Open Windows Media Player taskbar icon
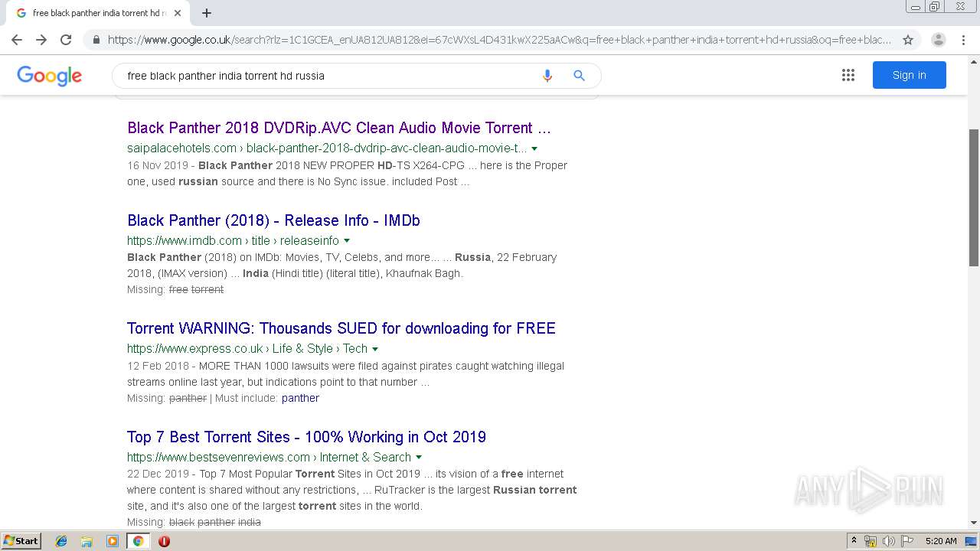 tap(113, 541)
